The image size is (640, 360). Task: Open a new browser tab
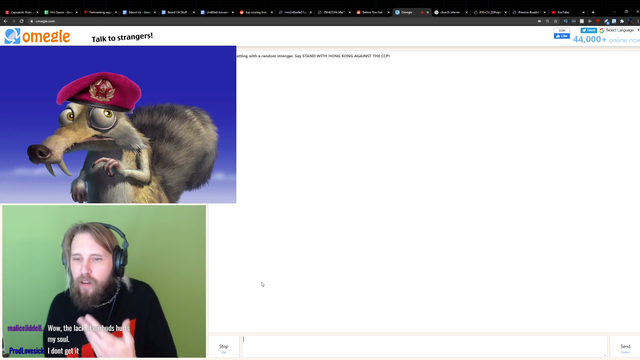tap(593, 12)
